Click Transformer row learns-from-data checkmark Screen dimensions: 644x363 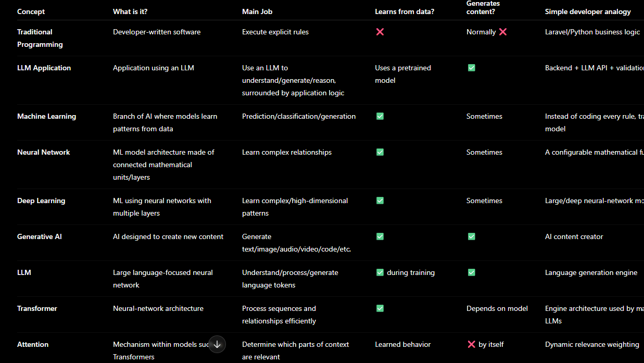click(380, 308)
